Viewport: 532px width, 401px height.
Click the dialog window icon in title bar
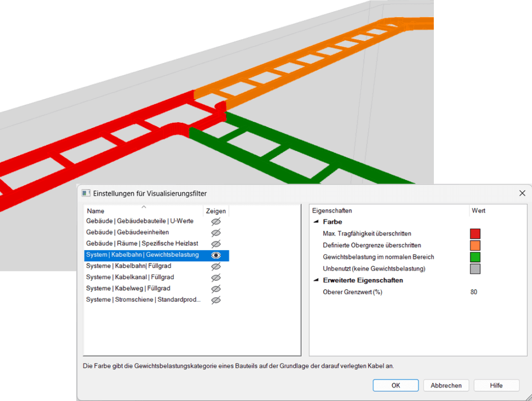tap(86, 193)
